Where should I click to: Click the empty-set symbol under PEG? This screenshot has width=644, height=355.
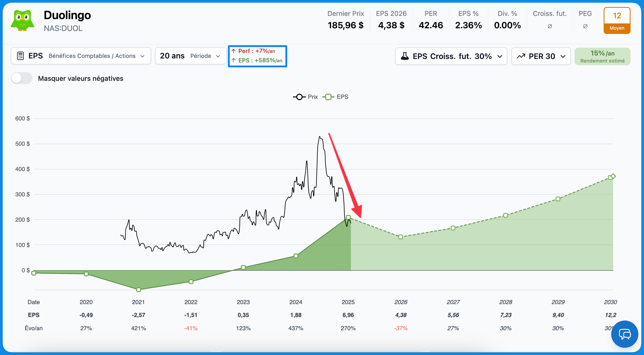pyautogui.click(x=585, y=26)
